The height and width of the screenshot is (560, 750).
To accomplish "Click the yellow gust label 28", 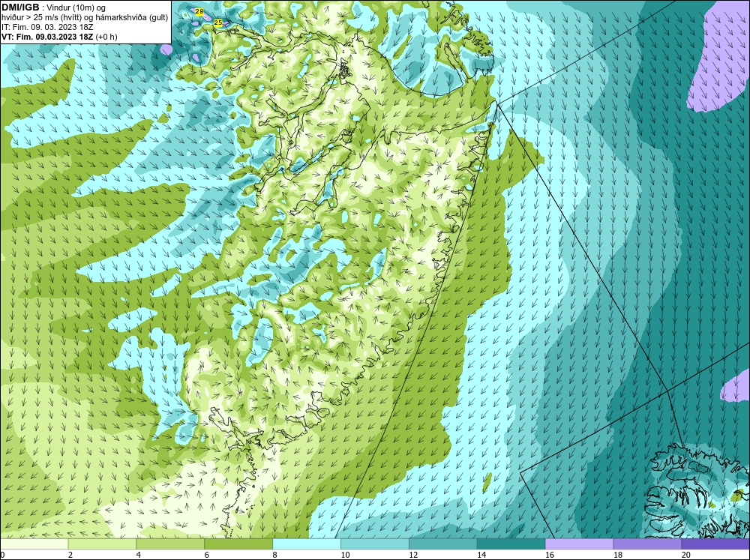I will (199, 11).
